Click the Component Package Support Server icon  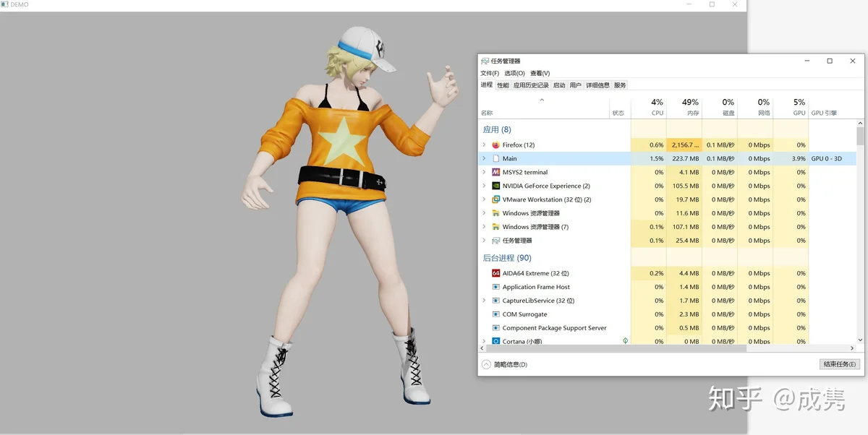click(495, 328)
